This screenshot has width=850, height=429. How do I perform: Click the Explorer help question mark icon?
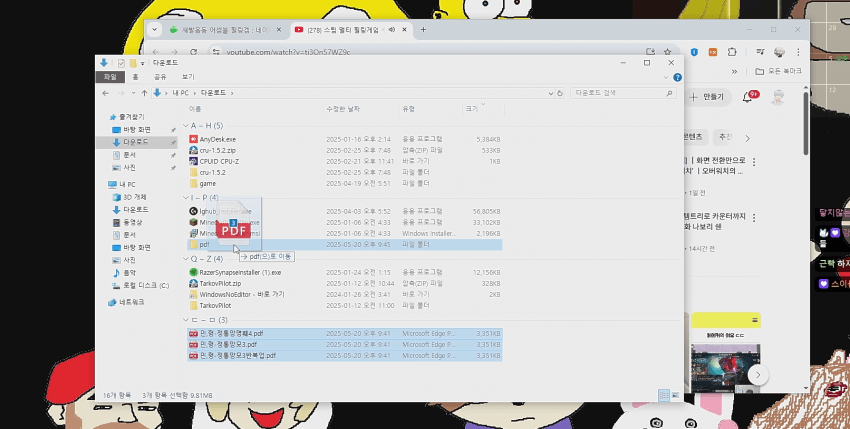[x=678, y=76]
